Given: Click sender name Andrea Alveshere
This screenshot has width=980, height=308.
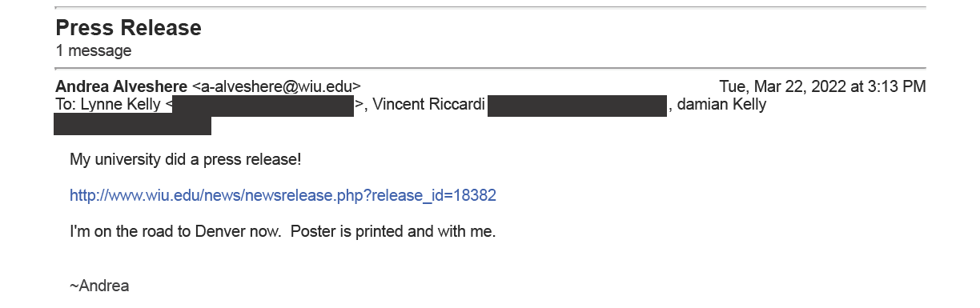Looking at the screenshot, I should (x=122, y=86).
